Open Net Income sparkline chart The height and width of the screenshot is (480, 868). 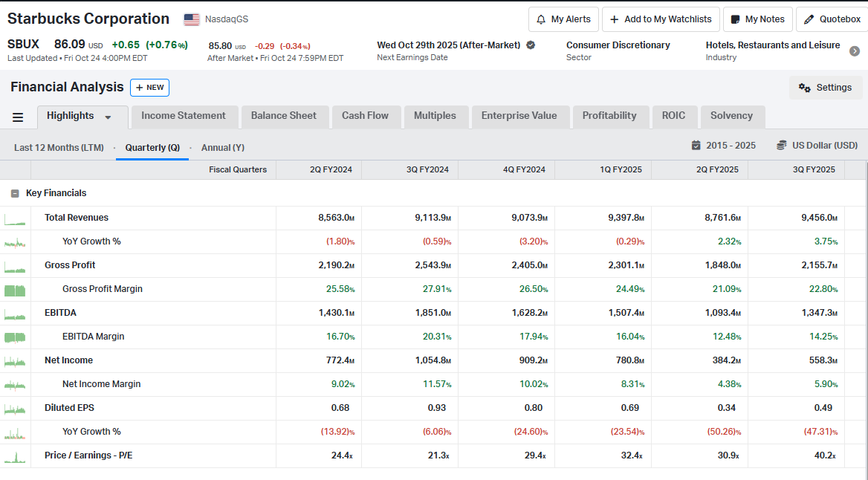pos(15,361)
